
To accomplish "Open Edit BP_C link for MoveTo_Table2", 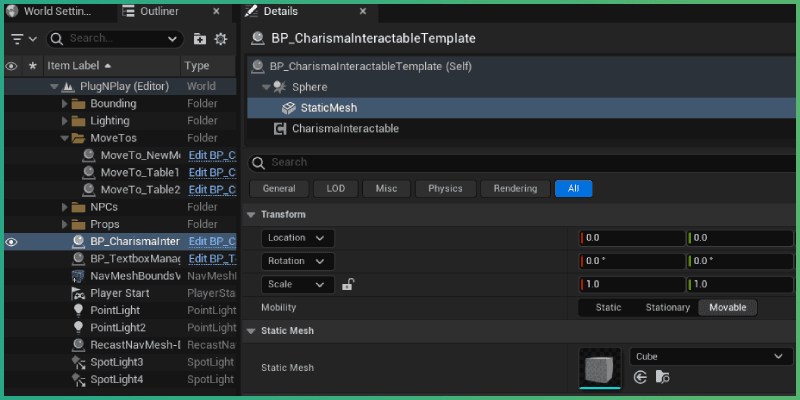I will (212, 190).
